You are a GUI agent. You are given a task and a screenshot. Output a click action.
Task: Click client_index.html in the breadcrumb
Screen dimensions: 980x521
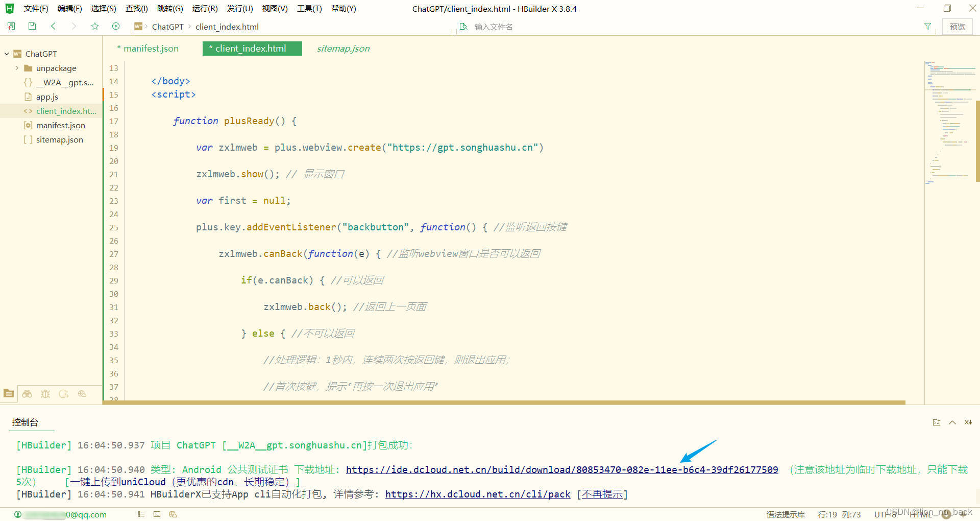pyautogui.click(x=227, y=27)
